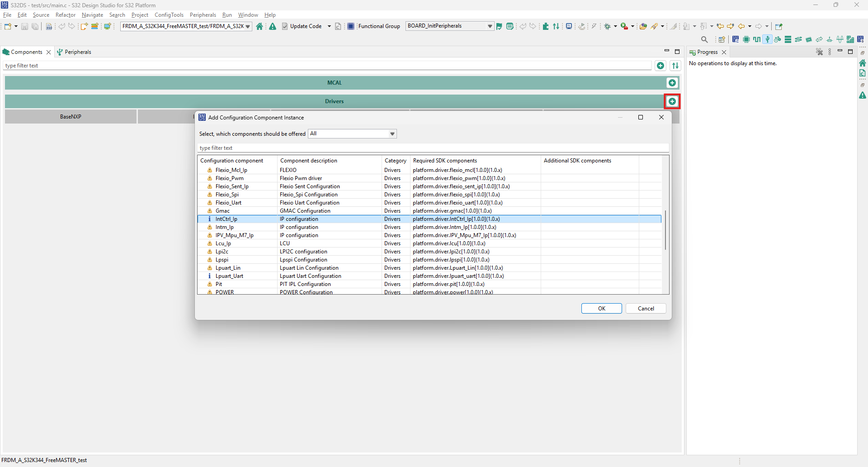Image resolution: width=868 pixels, height=467 pixels.
Task: Select the Lpspi component row
Action: click(x=429, y=260)
